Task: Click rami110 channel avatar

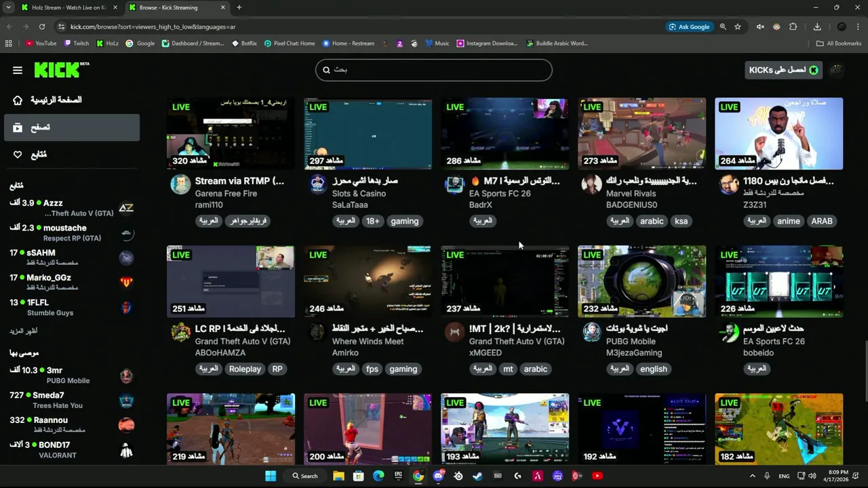Action: tap(180, 184)
